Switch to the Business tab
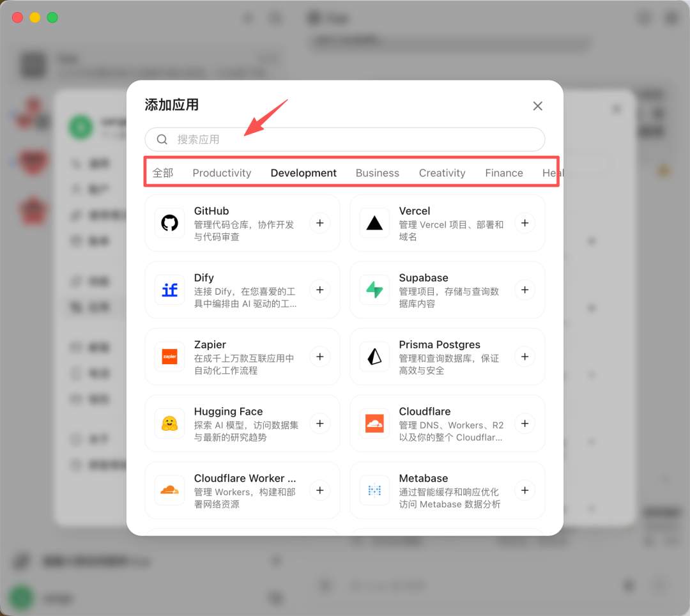Image resolution: width=690 pixels, height=616 pixels. [x=377, y=173]
